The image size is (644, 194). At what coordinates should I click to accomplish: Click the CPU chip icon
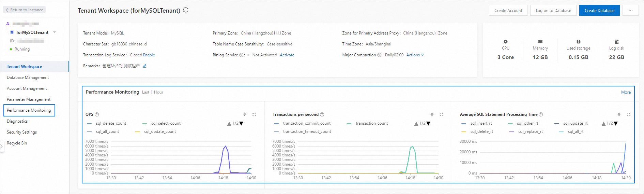point(506,42)
